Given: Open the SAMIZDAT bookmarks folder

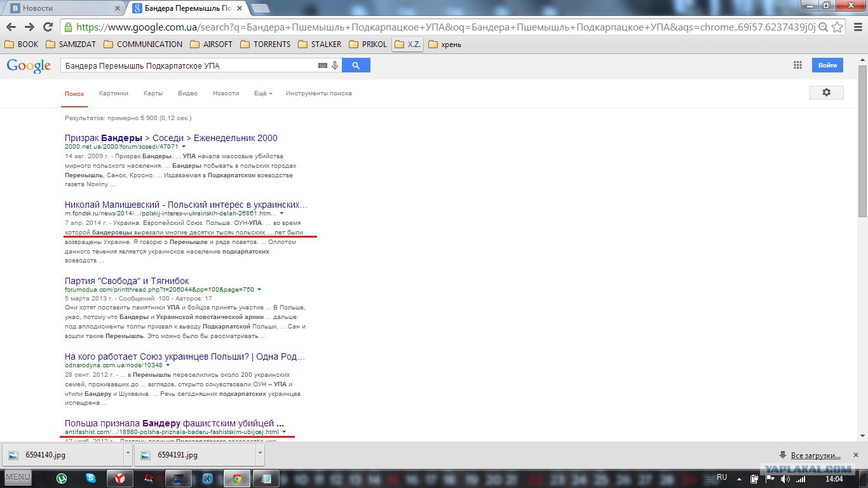Looking at the screenshot, I should [71, 44].
